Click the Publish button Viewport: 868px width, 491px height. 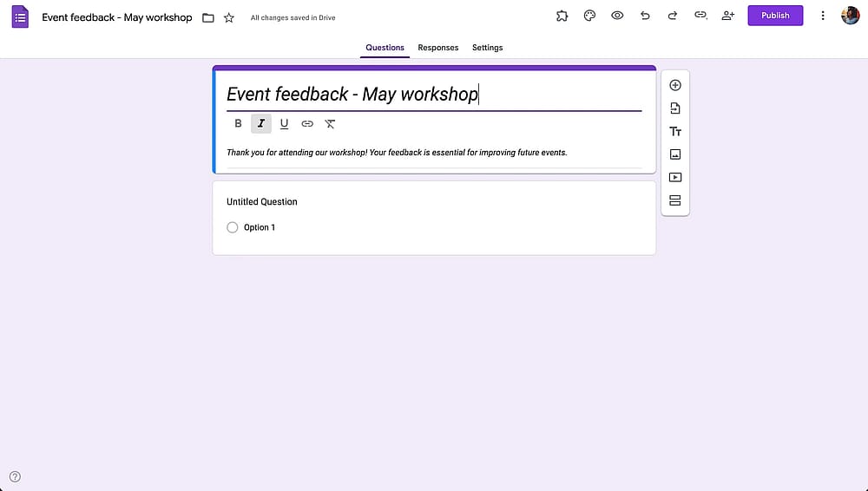pyautogui.click(x=775, y=16)
